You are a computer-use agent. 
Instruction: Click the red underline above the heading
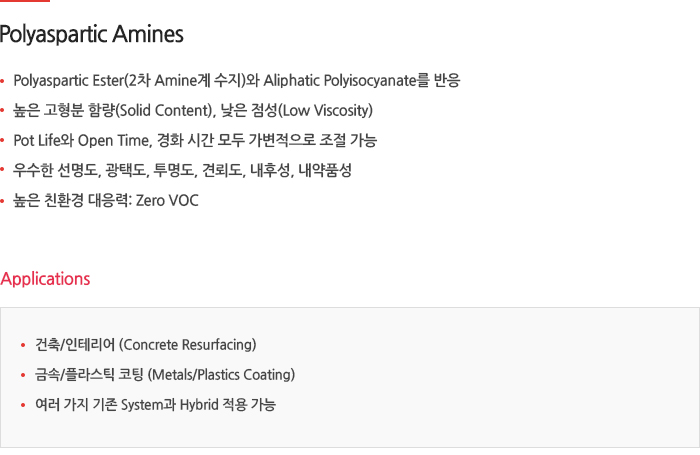click(x=25, y=1)
